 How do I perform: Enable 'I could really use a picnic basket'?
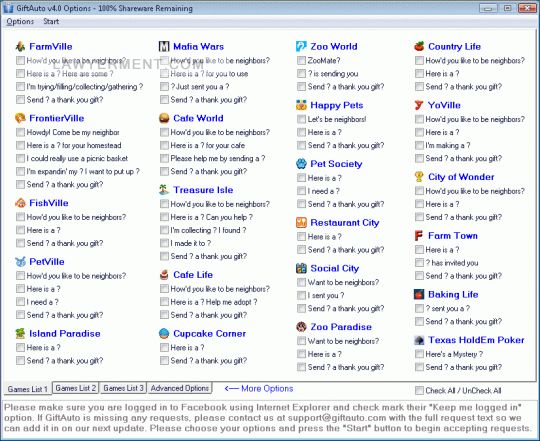click(x=20, y=158)
